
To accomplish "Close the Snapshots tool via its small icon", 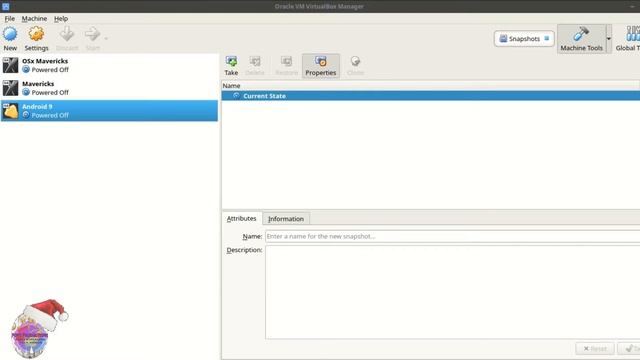I will [x=547, y=38].
